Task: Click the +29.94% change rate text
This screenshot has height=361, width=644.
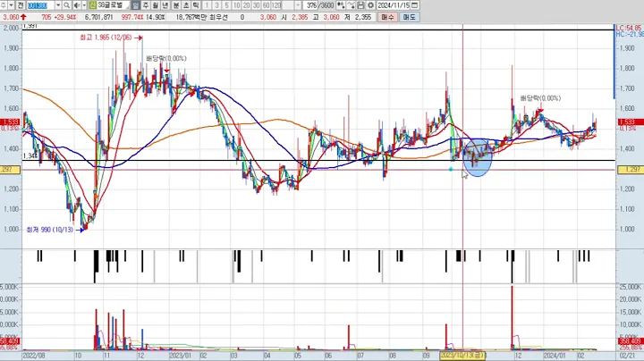Action: coord(64,17)
